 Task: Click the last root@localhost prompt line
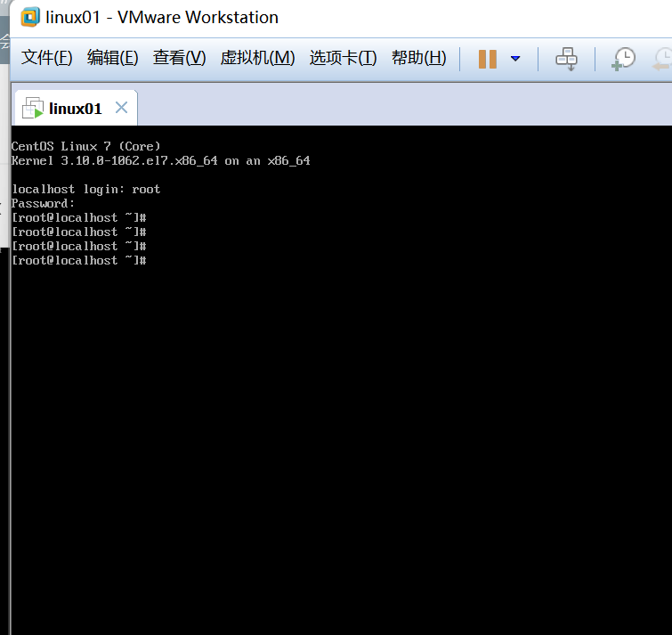(79, 260)
